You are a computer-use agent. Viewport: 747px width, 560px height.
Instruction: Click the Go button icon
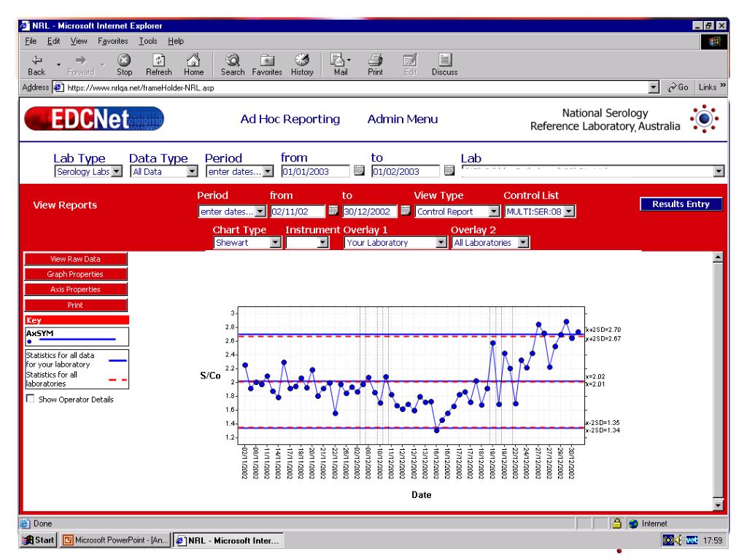click(x=678, y=87)
